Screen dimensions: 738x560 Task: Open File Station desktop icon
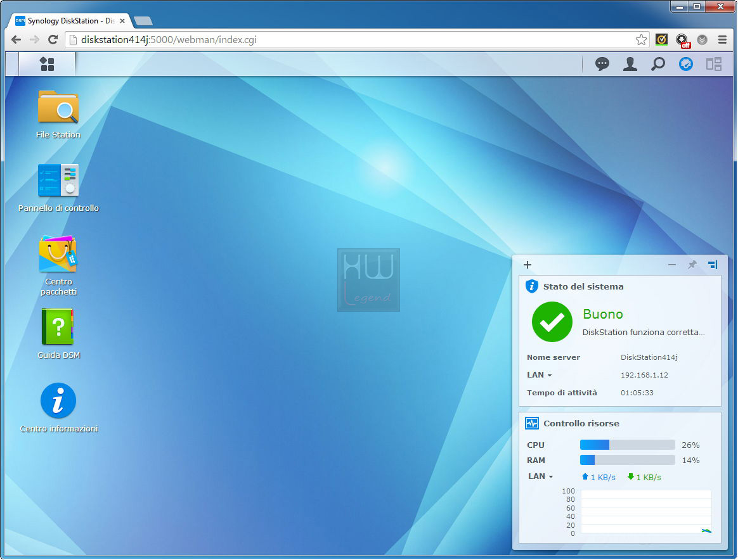pyautogui.click(x=58, y=106)
